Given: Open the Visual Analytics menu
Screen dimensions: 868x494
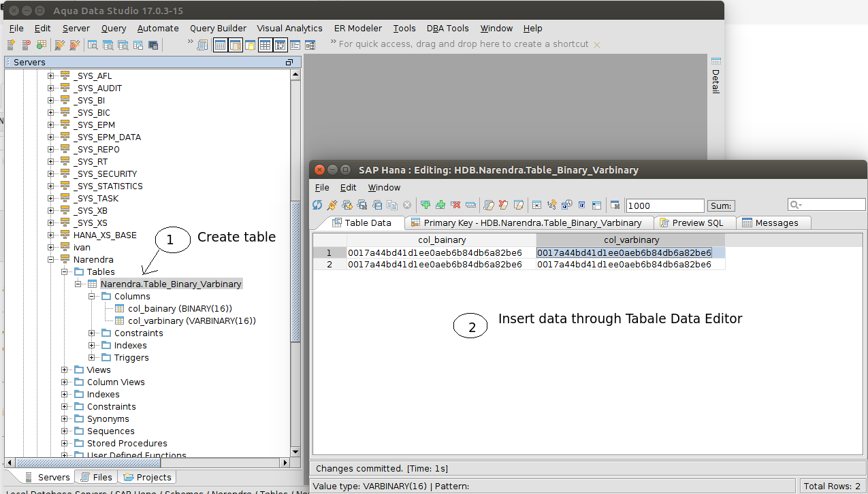Looking at the screenshot, I should tap(290, 28).
